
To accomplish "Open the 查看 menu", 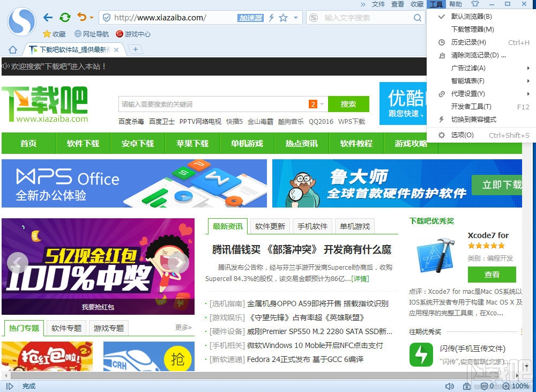I will coord(398,4).
